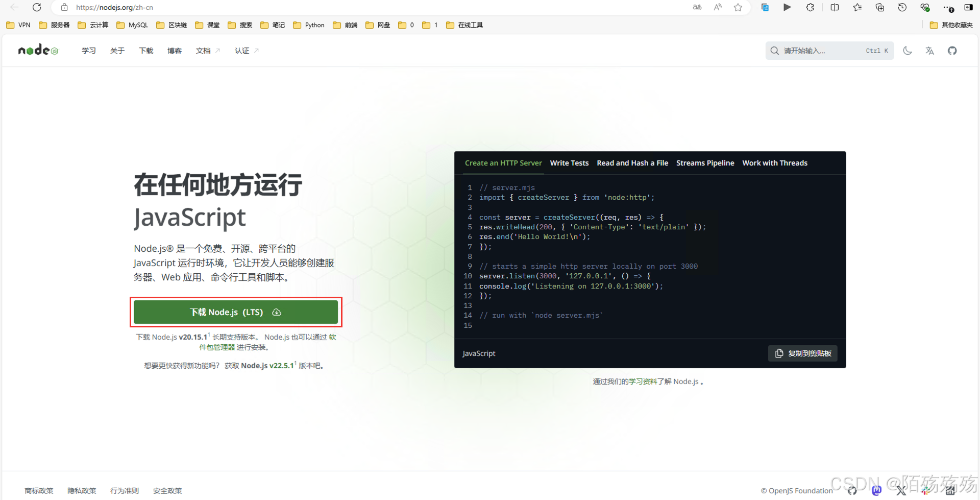The width and height of the screenshot is (980, 500).
Task: Click the read aloud icon
Action: 718,7
